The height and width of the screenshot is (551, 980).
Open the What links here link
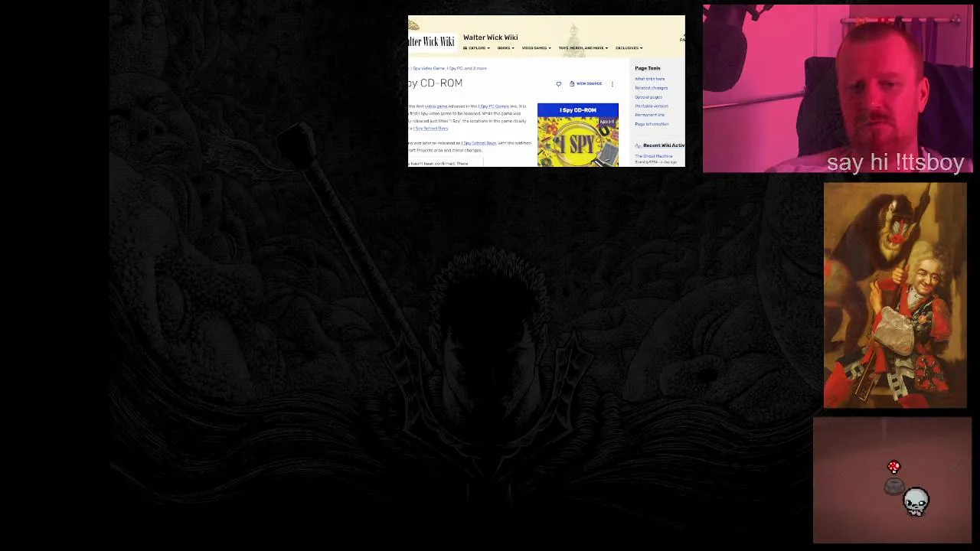649,79
